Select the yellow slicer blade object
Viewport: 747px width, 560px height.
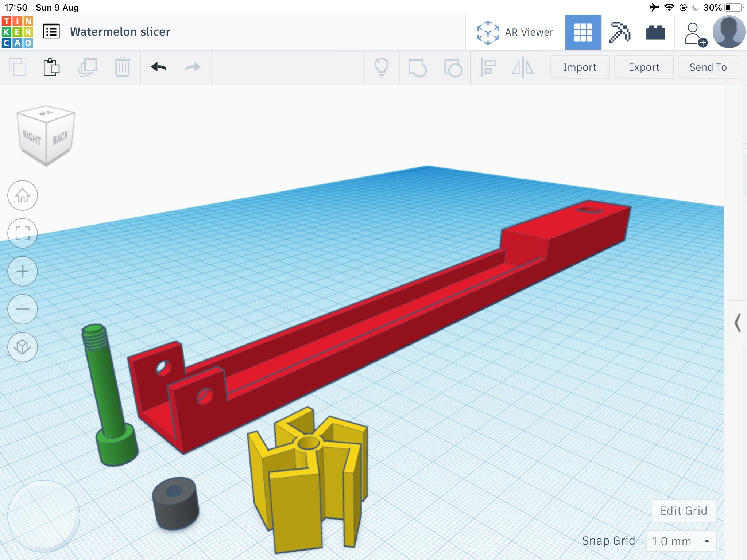click(x=295, y=503)
